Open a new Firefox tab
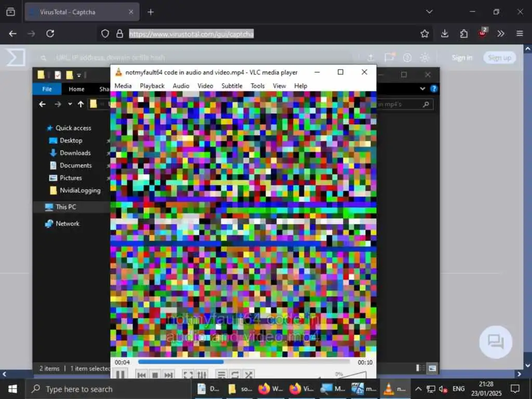 click(x=151, y=12)
